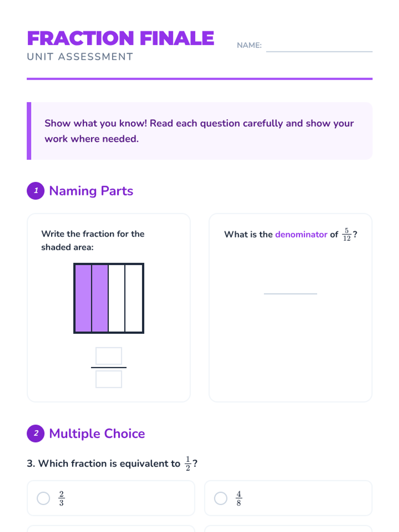This screenshot has height=532, width=399.
Task: Select the 4/8 radio option
Action: coord(221,498)
